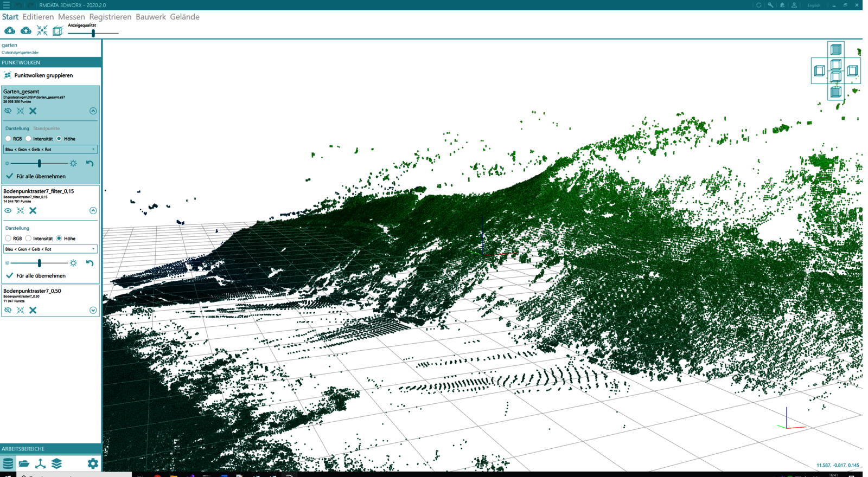Screen dimensions: 868x477
Task: Select the left side view cube
Action: point(819,70)
